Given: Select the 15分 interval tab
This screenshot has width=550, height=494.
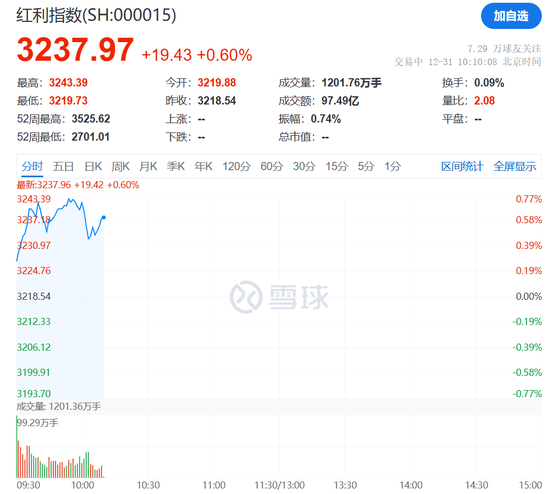Looking at the screenshot, I should tap(336, 166).
